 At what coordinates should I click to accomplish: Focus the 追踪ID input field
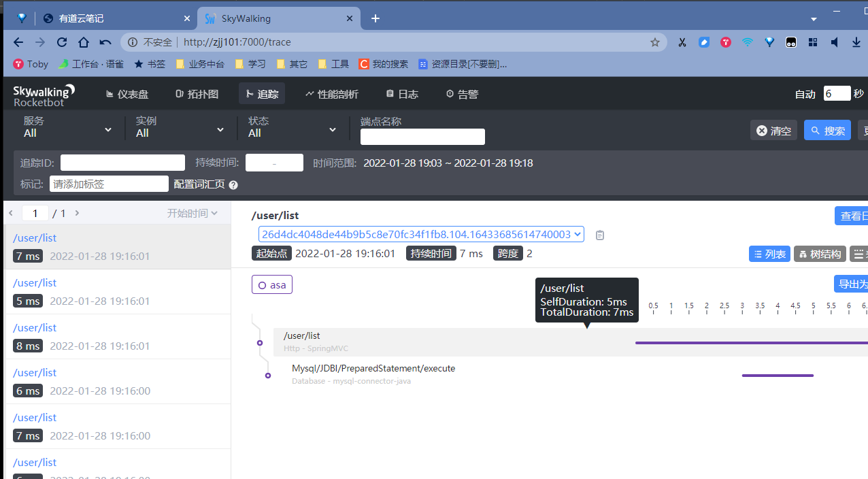point(122,163)
